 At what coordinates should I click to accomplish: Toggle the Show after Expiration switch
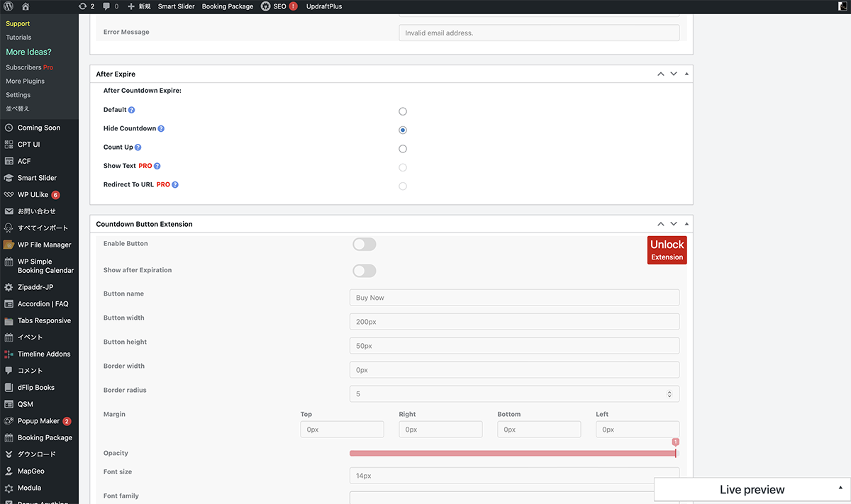pyautogui.click(x=364, y=271)
